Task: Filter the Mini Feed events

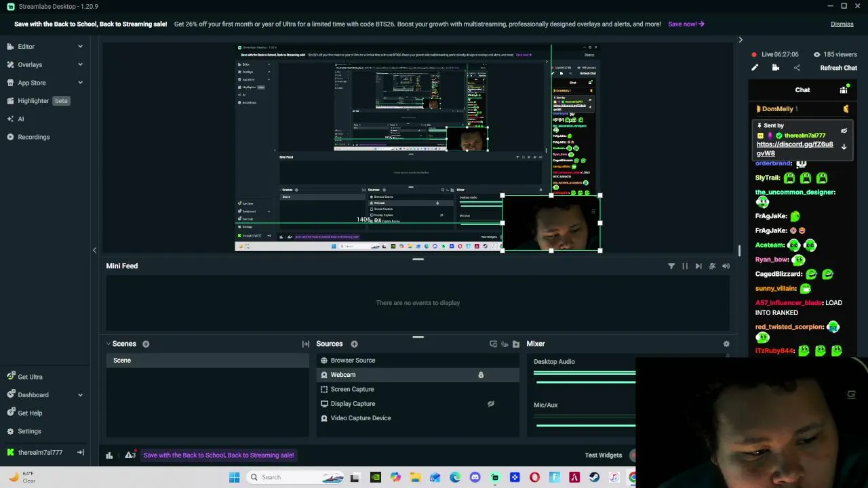Action: pos(671,266)
